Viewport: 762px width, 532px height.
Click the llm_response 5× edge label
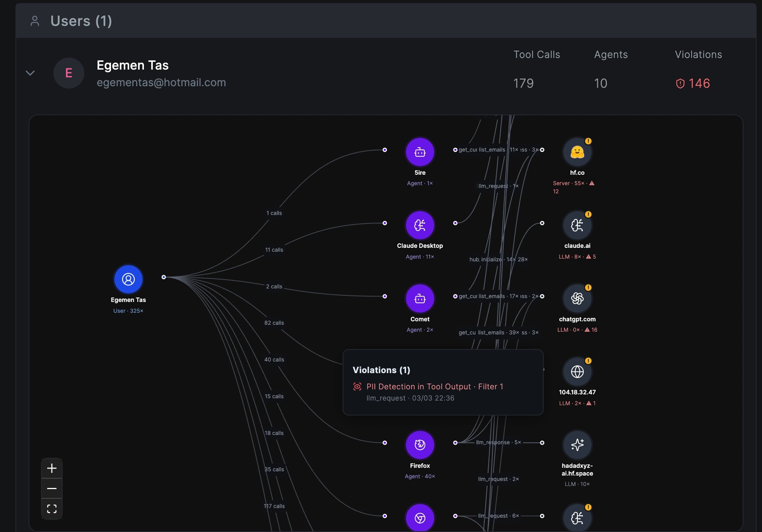pos(498,442)
